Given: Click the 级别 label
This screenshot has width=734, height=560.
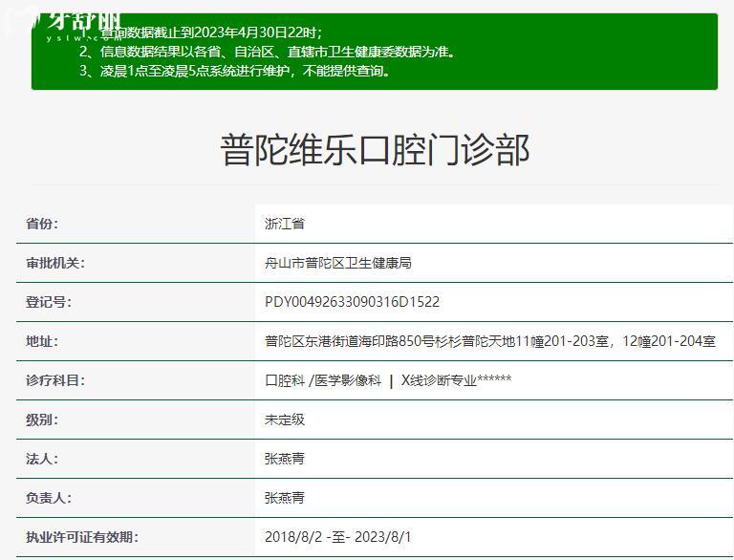Looking at the screenshot, I should click(x=42, y=420).
